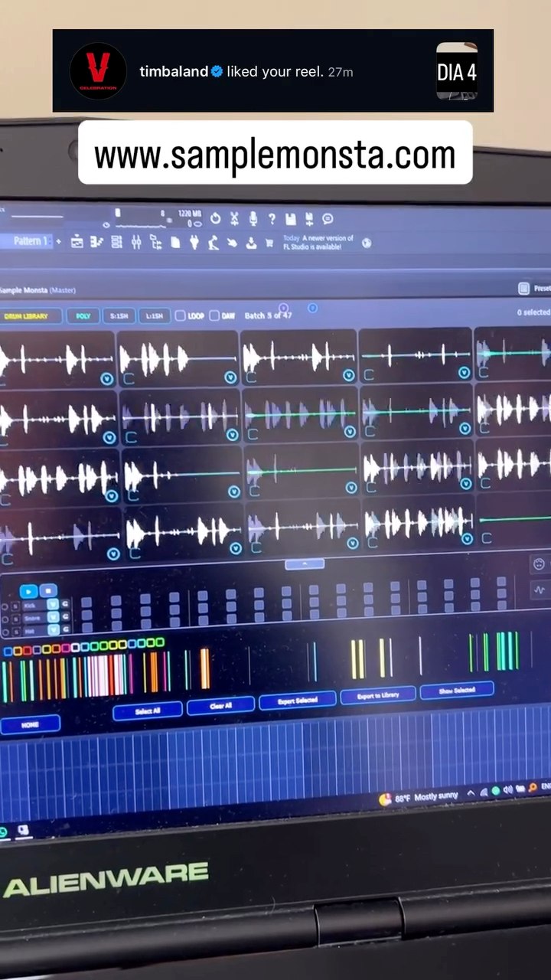The width and height of the screenshot is (551, 980).
Task: Open the question mark help icon
Action: click(x=272, y=219)
